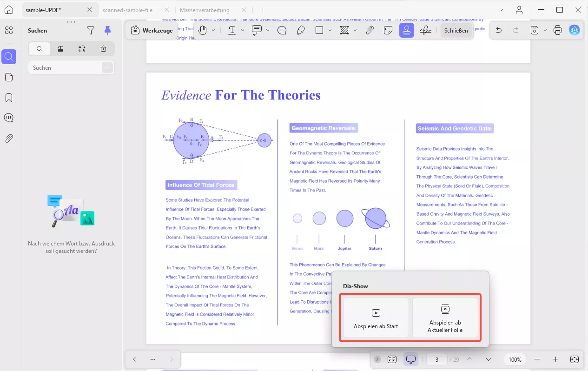Open the more options ellipsis in bottom bar
The height and width of the screenshot is (371, 588).
[x=153, y=359]
